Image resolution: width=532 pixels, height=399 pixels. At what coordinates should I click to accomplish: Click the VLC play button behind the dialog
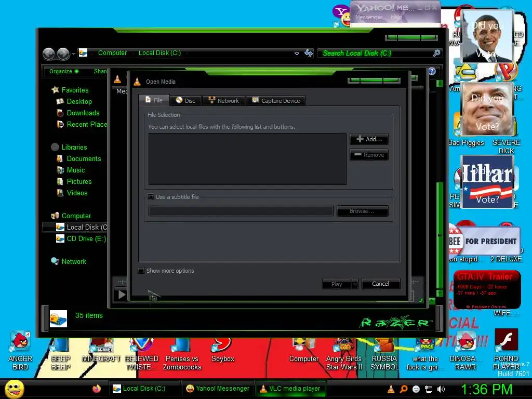[x=122, y=295]
